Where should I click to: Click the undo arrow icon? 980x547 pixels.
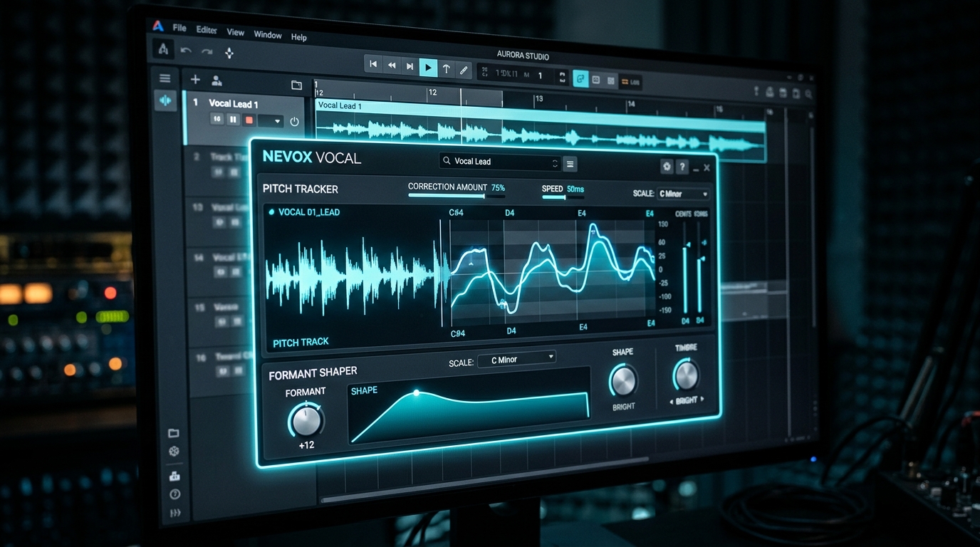186,51
